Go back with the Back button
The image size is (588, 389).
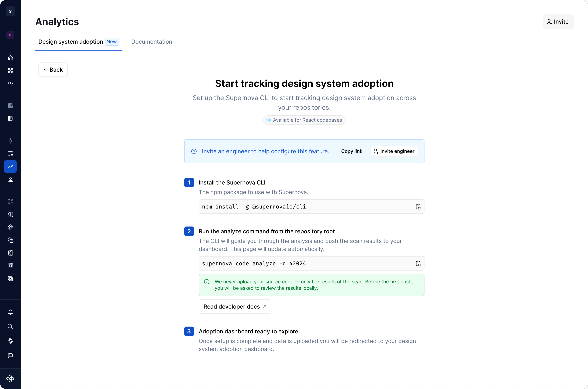click(x=53, y=70)
